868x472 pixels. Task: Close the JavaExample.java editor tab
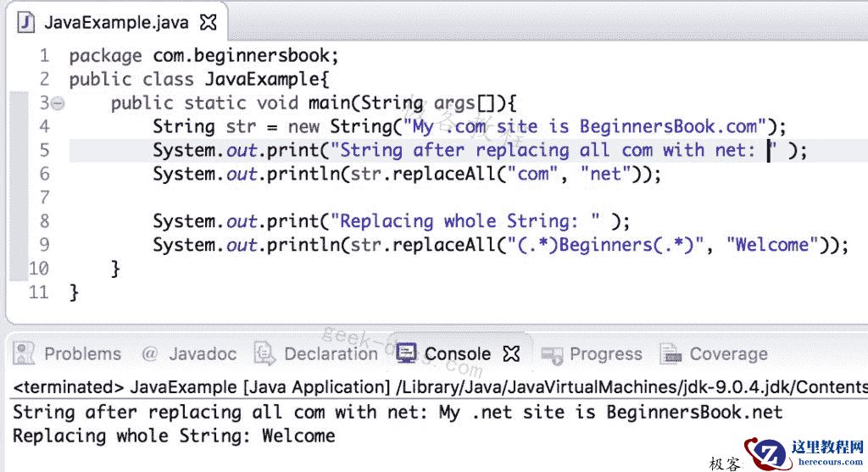[209, 22]
